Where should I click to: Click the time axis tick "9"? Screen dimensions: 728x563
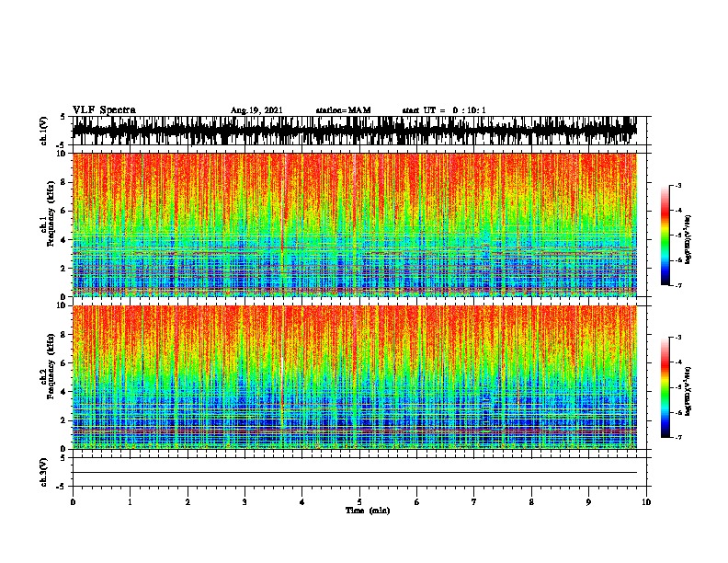tap(588, 502)
